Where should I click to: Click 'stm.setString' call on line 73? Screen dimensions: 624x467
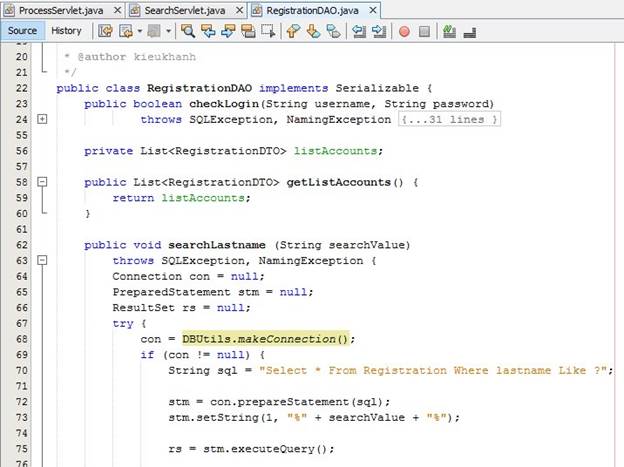coord(213,418)
